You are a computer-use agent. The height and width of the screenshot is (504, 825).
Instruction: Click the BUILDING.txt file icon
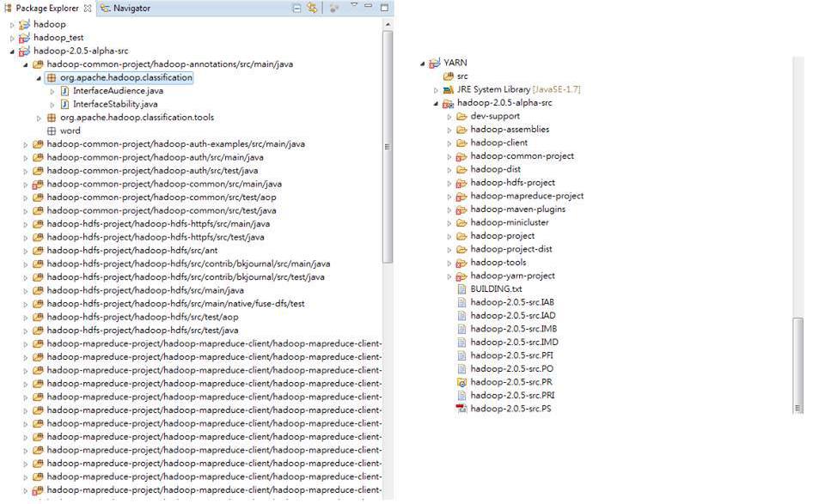pos(461,289)
